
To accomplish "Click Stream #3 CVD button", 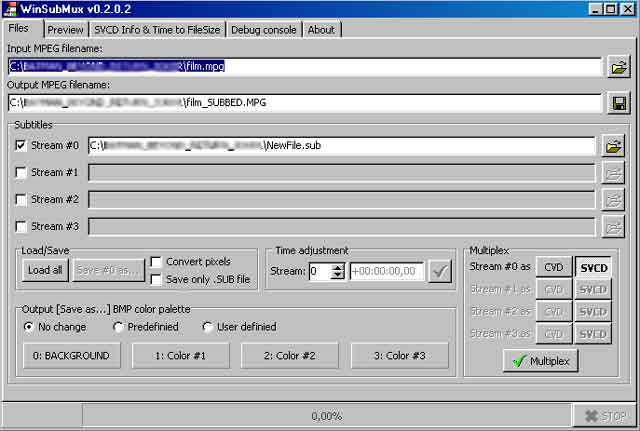I will tap(554, 334).
